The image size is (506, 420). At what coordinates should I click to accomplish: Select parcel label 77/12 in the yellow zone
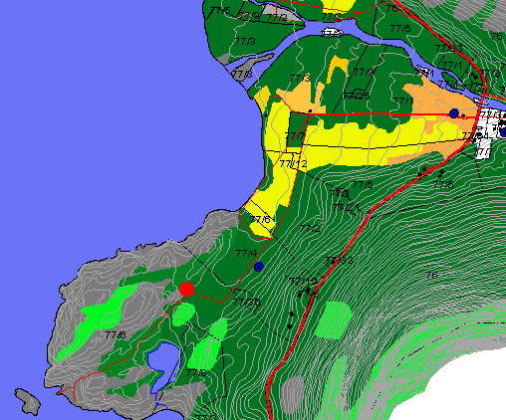pyautogui.click(x=293, y=164)
